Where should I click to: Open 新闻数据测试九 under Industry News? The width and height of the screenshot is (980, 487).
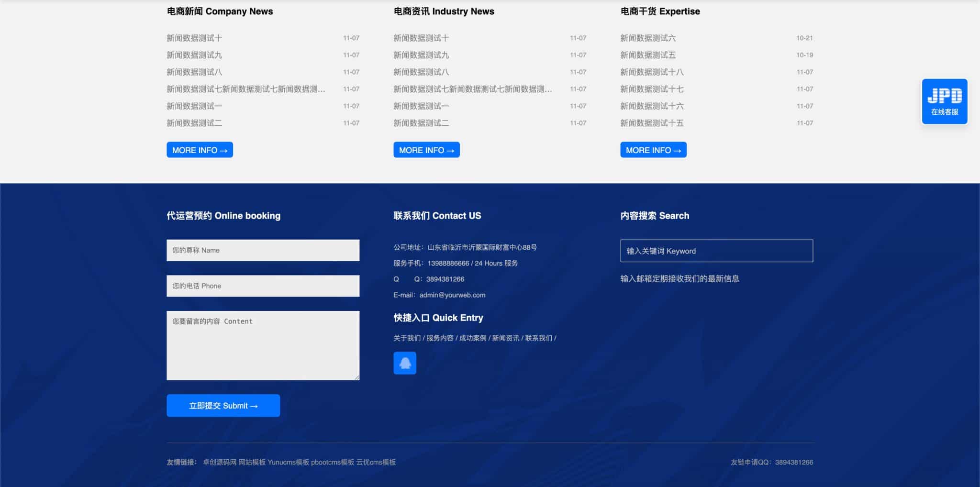click(421, 55)
